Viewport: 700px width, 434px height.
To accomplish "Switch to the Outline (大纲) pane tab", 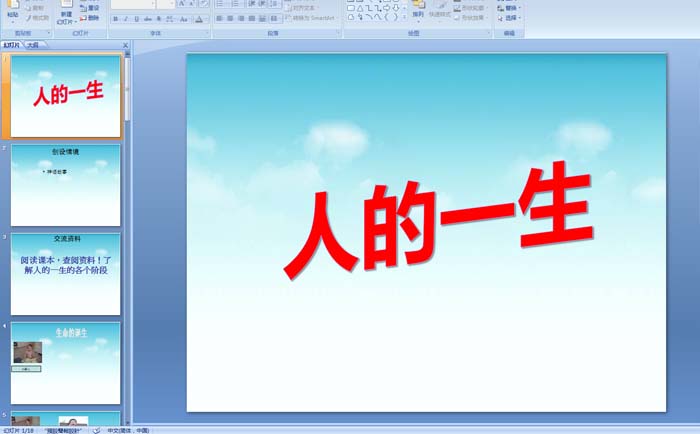I will point(33,45).
